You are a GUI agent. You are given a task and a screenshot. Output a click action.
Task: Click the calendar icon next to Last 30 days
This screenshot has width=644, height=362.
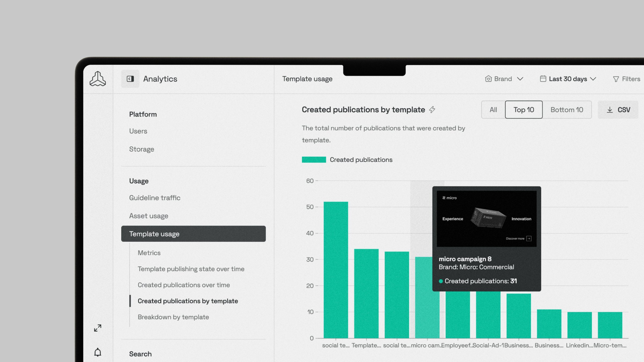point(543,79)
